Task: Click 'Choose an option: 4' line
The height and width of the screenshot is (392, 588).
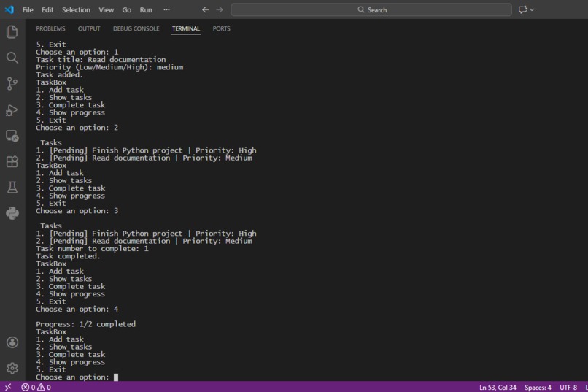Action: click(77, 309)
